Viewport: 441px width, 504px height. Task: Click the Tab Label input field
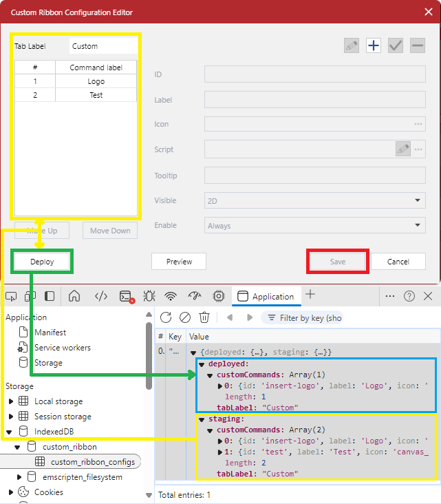(x=103, y=46)
